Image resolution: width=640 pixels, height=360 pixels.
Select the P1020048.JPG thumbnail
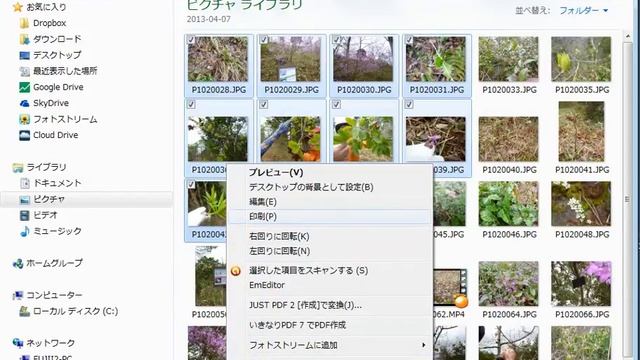click(x=581, y=204)
